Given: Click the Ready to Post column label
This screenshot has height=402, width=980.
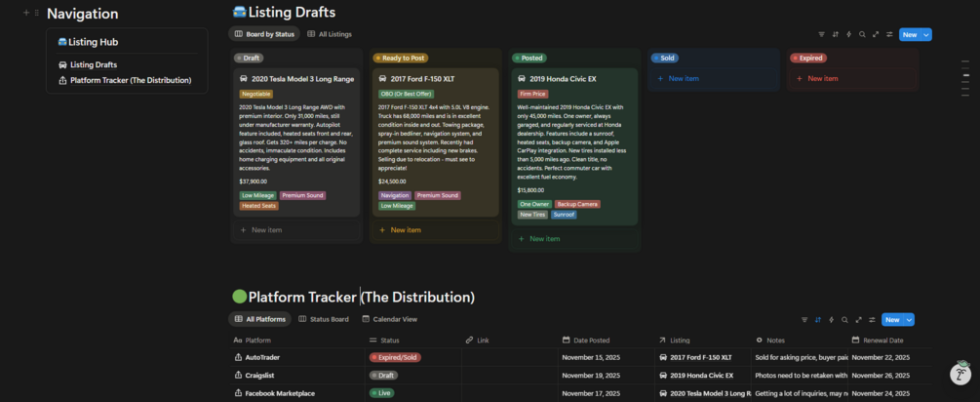Looking at the screenshot, I should coord(401,59).
